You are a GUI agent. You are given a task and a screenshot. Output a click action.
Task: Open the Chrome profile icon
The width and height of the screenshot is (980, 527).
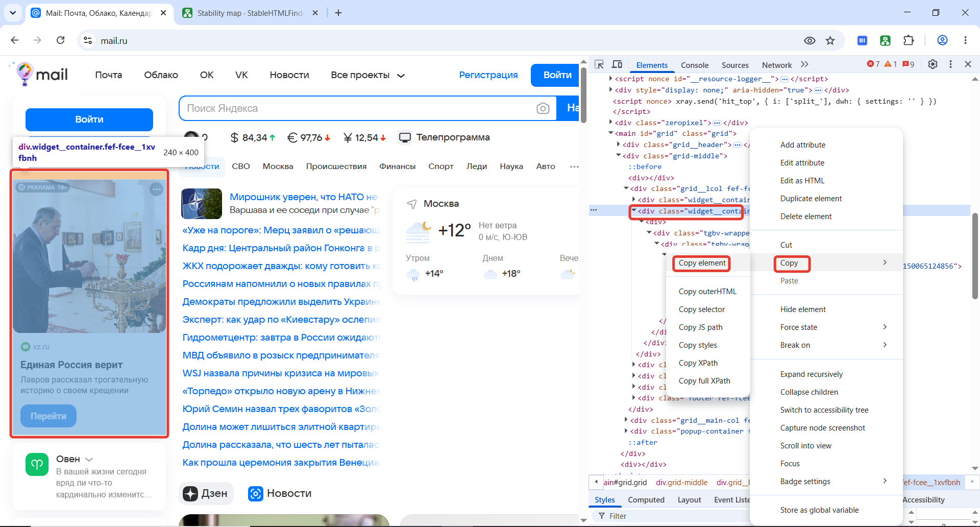(x=943, y=40)
